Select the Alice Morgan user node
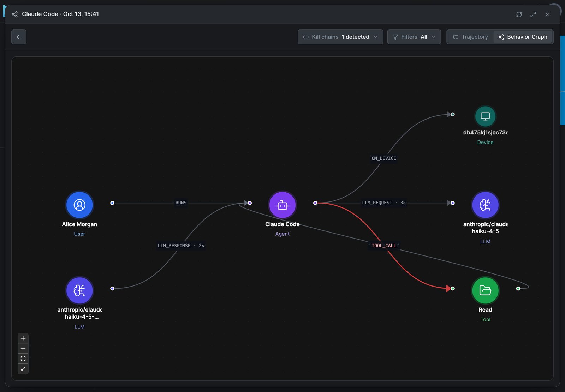Image resolution: width=565 pixels, height=392 pixels. [x=79, y=205]
